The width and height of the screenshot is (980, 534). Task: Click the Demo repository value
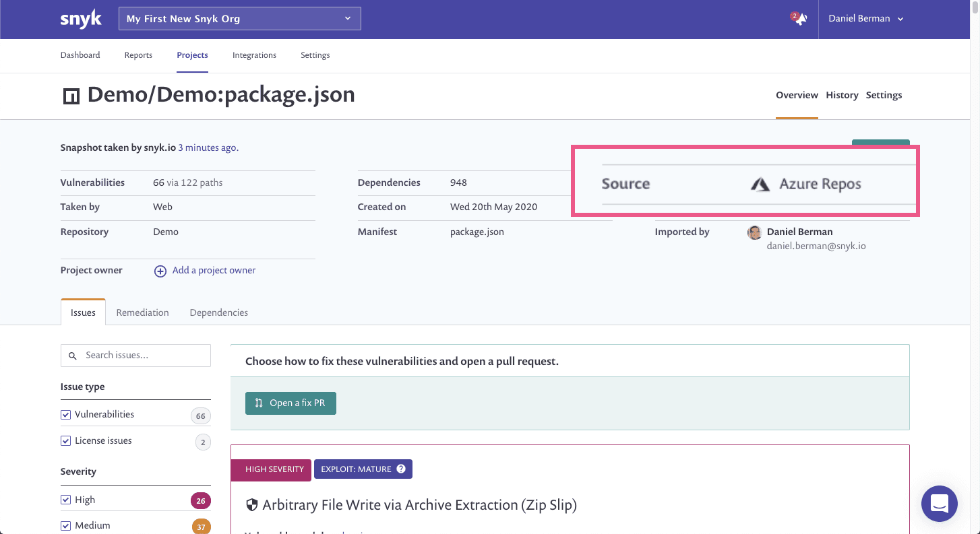tap(166, 232)
